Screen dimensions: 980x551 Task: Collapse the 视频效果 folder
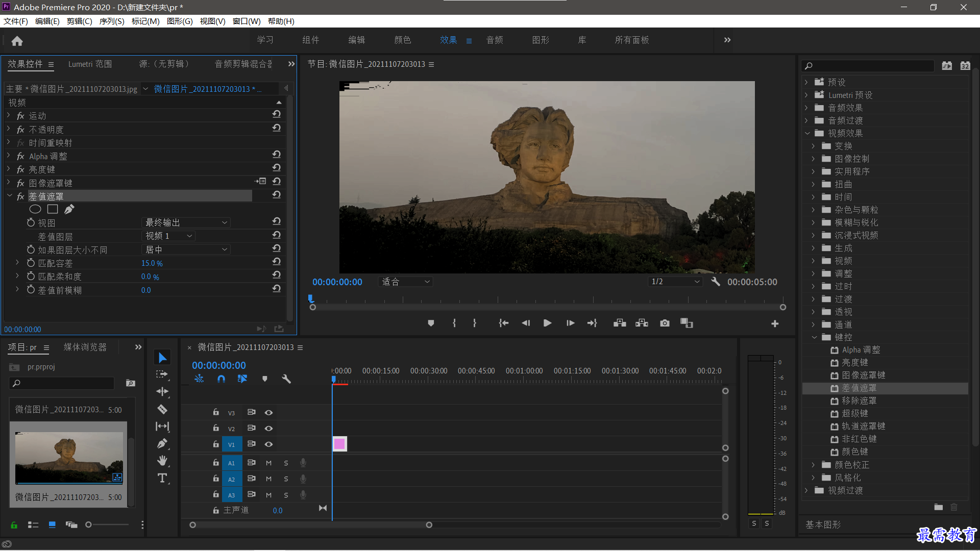pyautogui.click(x=807, y=133)
